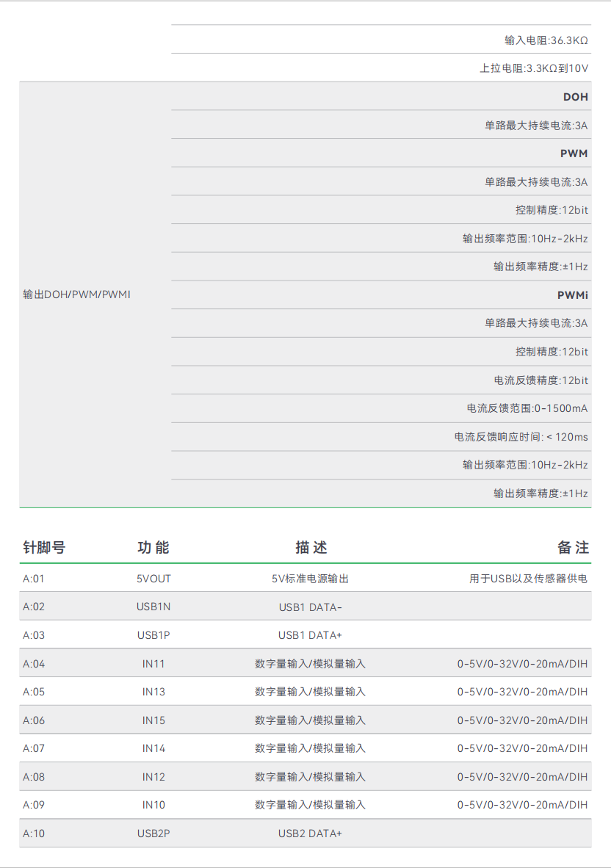
Task: Click USB2 DATA+ description
Action: pyautogui.click(x=310, y=833)
